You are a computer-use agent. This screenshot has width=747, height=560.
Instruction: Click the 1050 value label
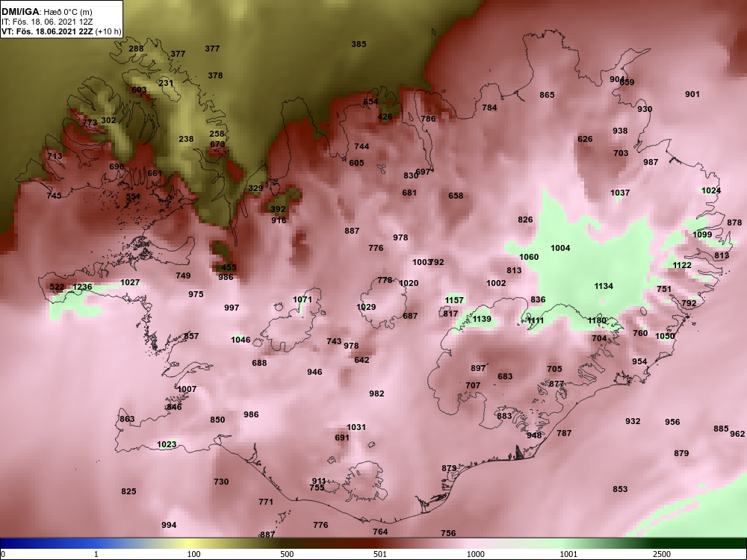tap(665, 336)
